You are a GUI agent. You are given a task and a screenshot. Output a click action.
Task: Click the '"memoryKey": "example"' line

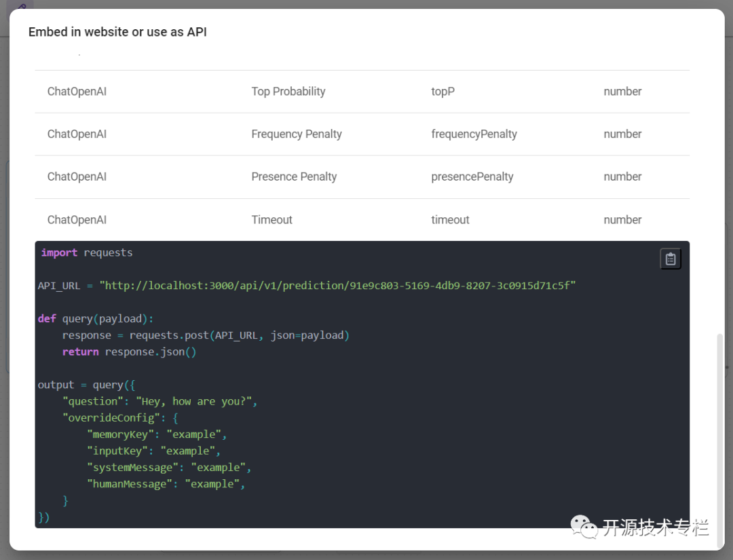pyautogui.click(x=157, y=434)
